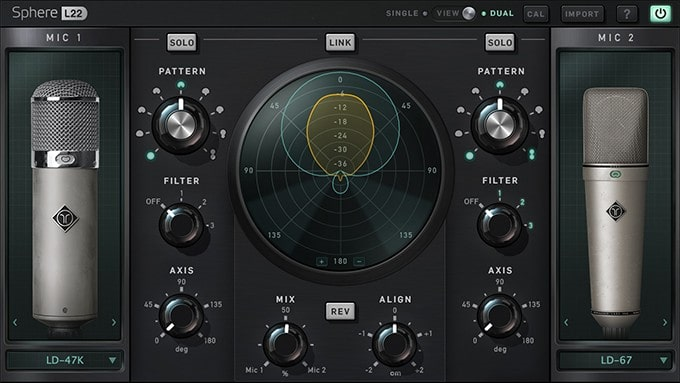Open the LD-67 mic model dropdown
Image resolution: width=680 pixels, height=383 pixels.
tap(615, 360)
